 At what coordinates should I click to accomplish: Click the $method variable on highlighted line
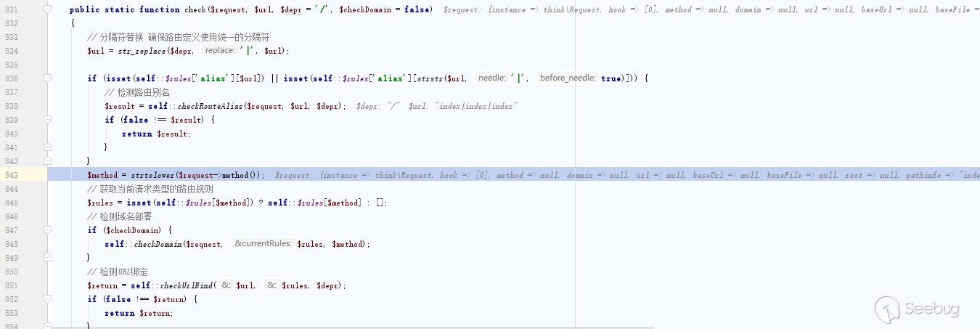[x=102, y=175]
